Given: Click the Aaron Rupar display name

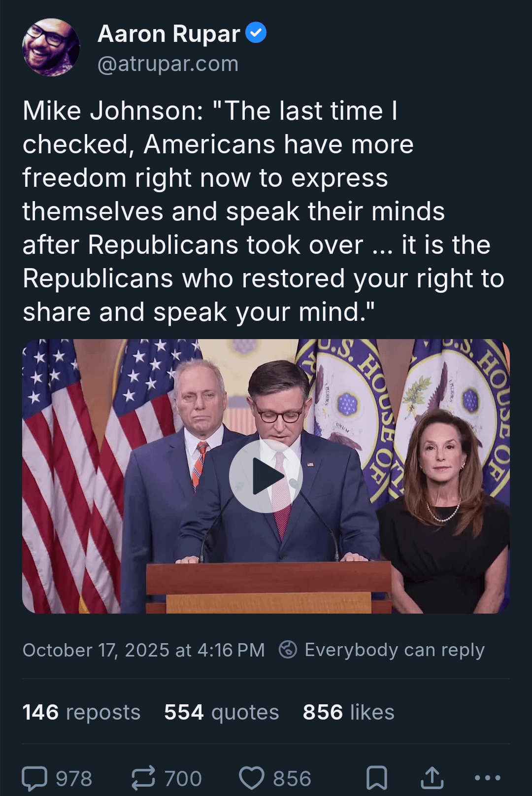Looking at the screenshot, I should [168, 34].
